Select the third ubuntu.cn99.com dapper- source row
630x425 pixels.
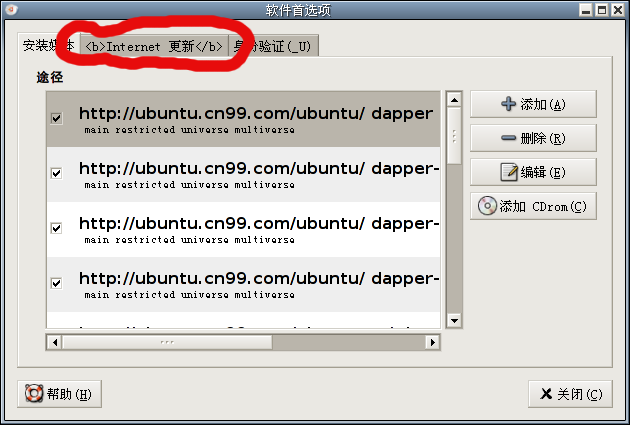[243, 229]
